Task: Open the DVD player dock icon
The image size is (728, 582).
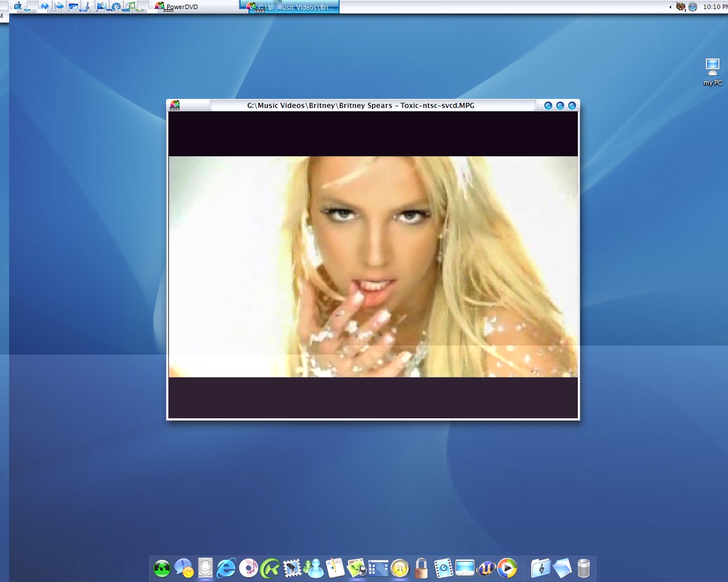Action: click(x=205, y=568)
